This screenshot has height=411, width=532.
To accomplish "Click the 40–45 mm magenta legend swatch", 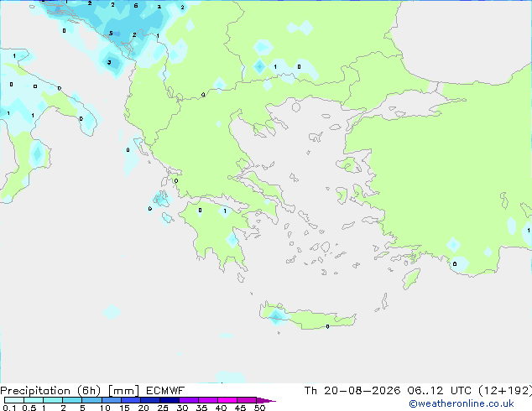I will click(227, 400).
